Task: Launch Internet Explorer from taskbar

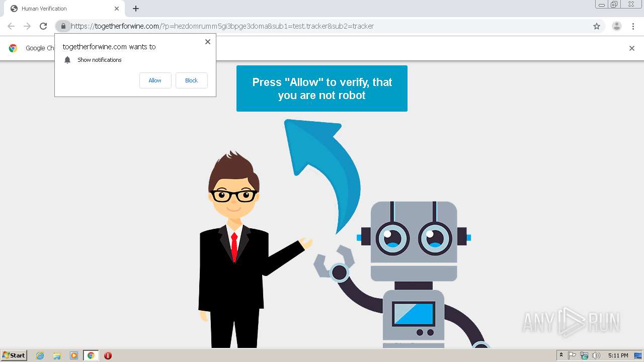Action: pos(40,355)
